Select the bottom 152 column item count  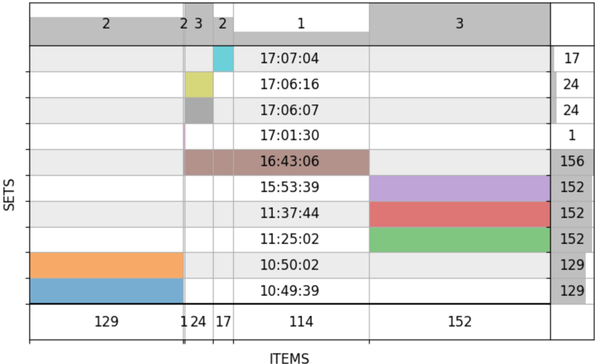459,322
